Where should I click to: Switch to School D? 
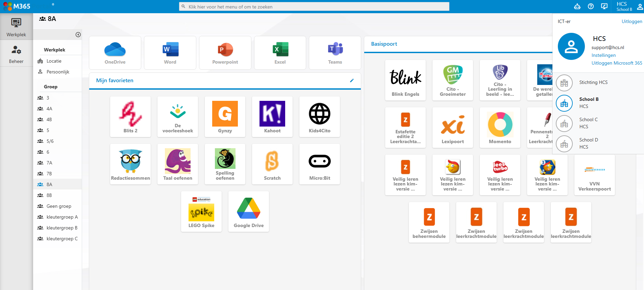tap(598, 143)
